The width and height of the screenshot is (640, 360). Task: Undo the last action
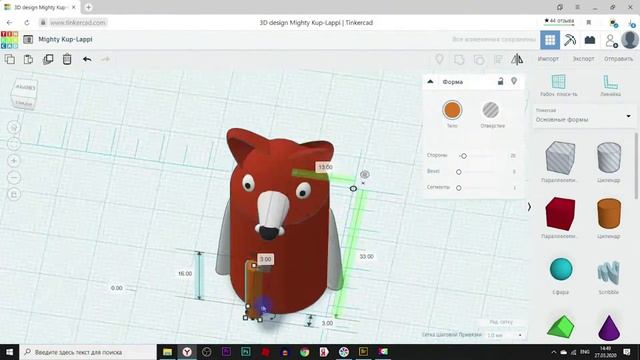(x=87, y=59)
